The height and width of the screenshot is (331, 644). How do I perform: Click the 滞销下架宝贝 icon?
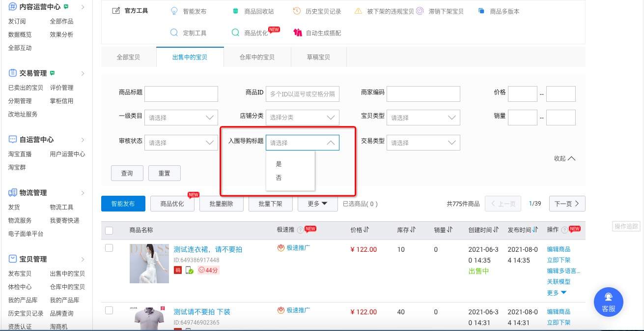419,11
